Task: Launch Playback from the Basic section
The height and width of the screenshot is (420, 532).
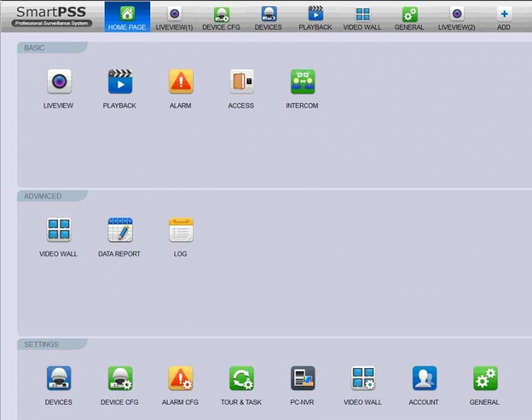Action: (x=120, y=82)
